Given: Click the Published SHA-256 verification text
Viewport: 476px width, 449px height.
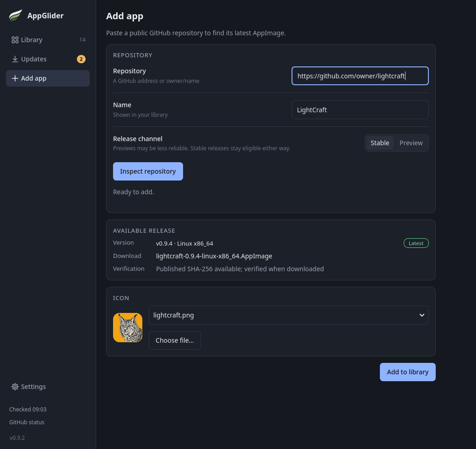Looking at the screenshot, I should point(240,269).
